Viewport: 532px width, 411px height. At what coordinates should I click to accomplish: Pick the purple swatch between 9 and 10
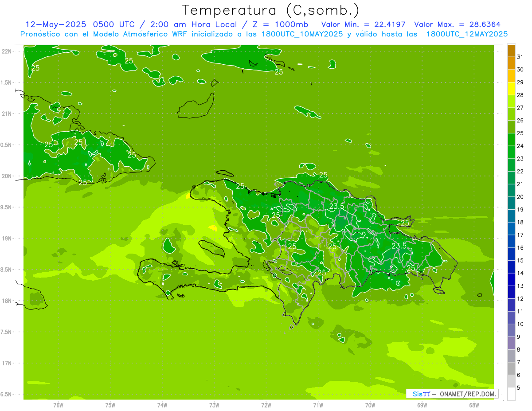(x=511, y=330)
